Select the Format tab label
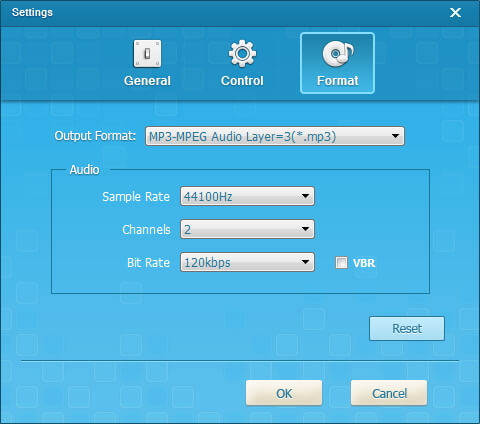 [x=338, y=81]
